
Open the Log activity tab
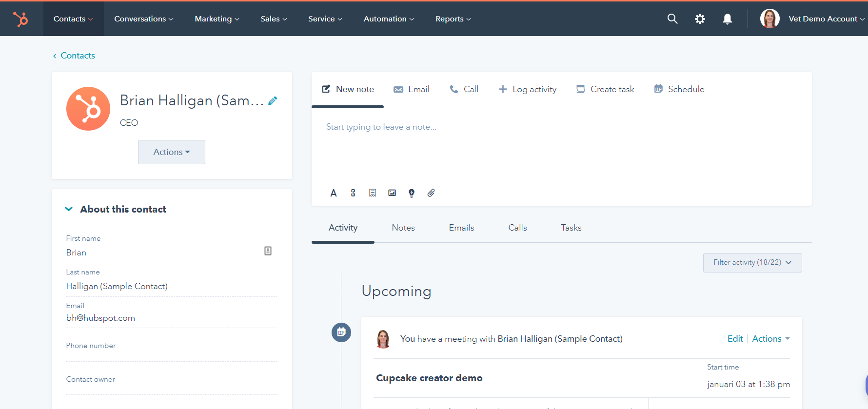click(527, 89)
